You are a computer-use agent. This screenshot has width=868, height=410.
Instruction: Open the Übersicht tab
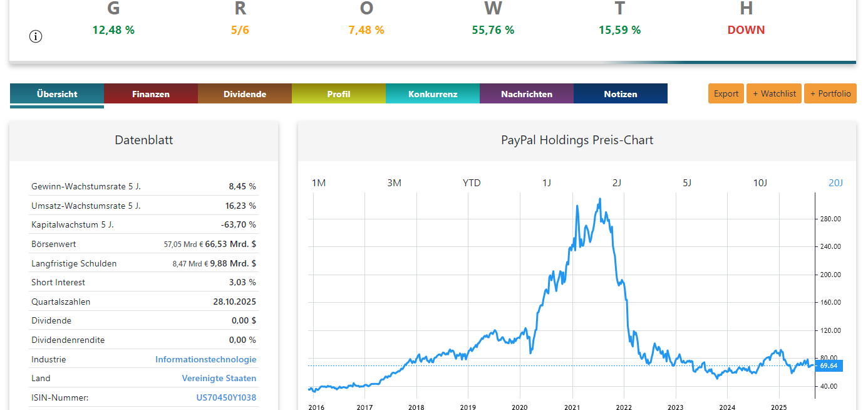coord(57,94)
